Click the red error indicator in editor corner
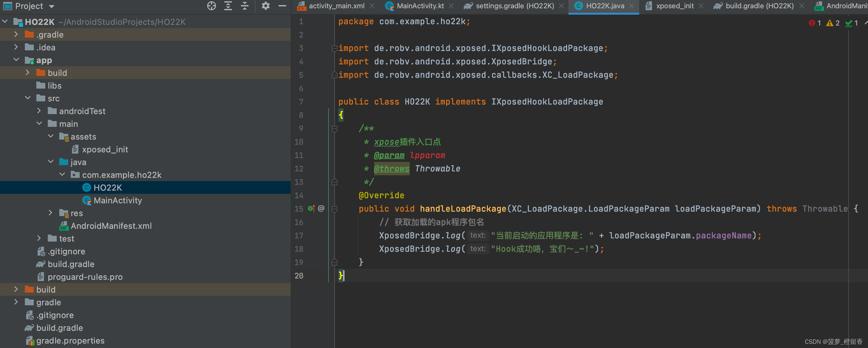Screen dimensions: 868x348 812,23
